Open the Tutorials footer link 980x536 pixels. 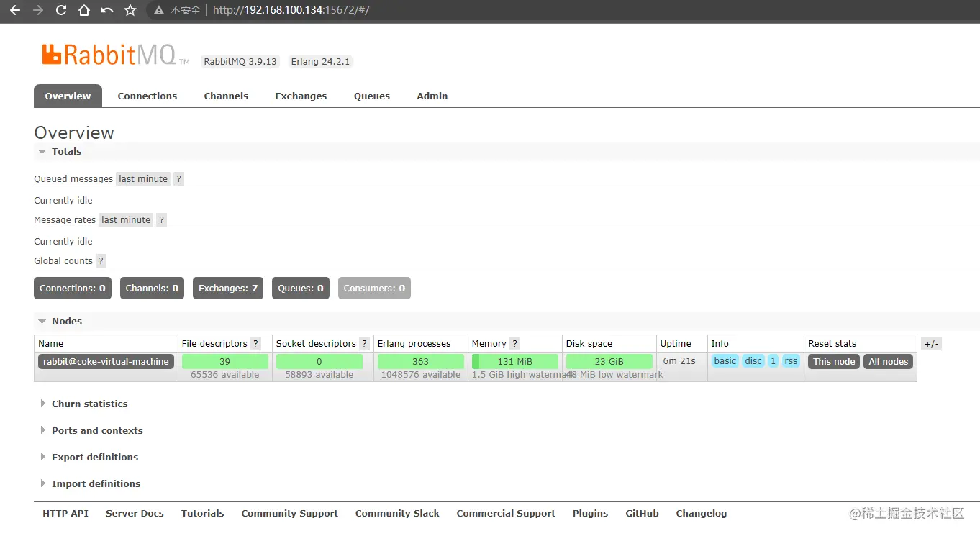pyautogui.click(x=203, y=514)
